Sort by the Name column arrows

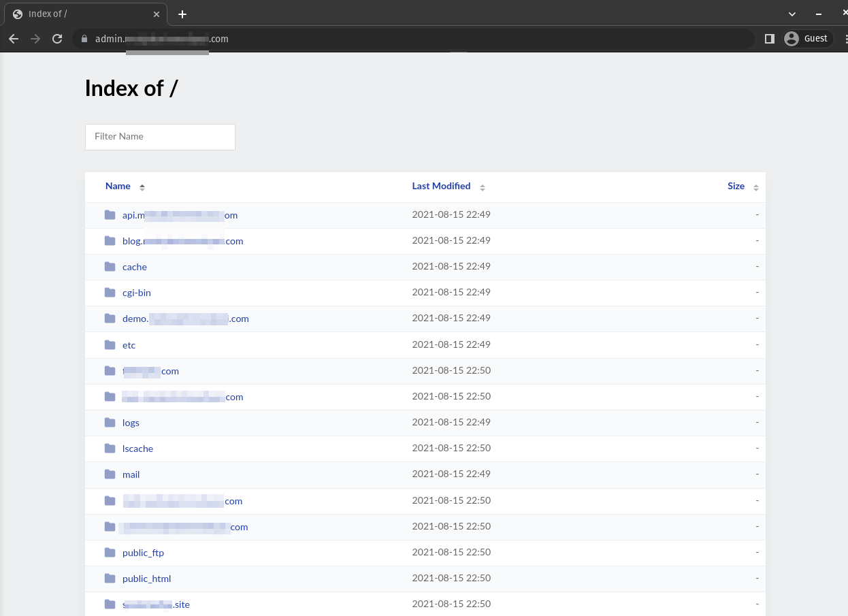click(142, 187)
